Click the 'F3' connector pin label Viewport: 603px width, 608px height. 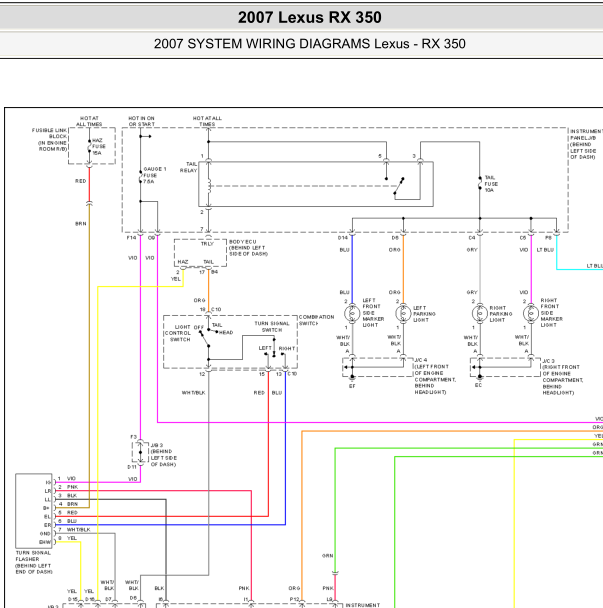point(133,437)
